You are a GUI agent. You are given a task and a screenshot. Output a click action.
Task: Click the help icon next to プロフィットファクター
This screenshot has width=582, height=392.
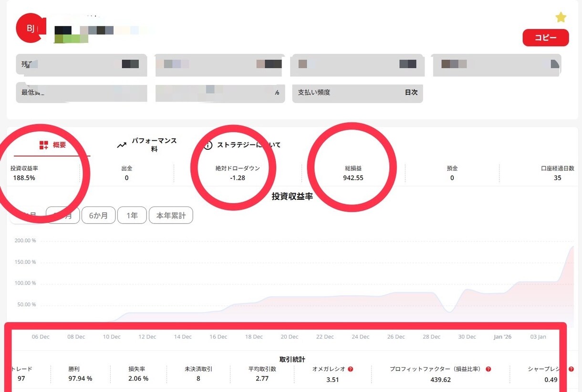pos(488,369)
